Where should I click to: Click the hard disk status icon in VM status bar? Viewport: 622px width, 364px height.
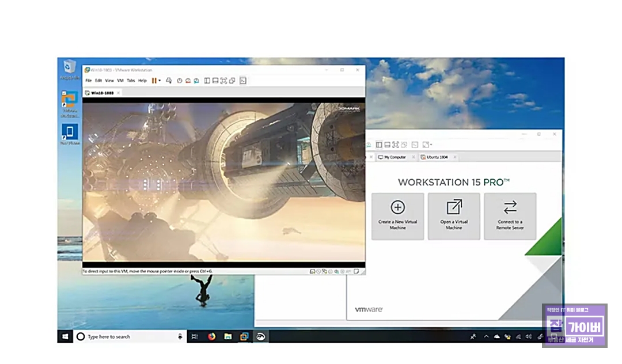[313, 272]
